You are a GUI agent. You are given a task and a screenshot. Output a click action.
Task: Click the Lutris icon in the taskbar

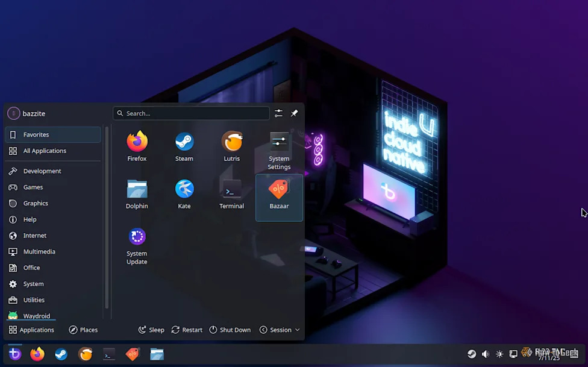[86, 354]
